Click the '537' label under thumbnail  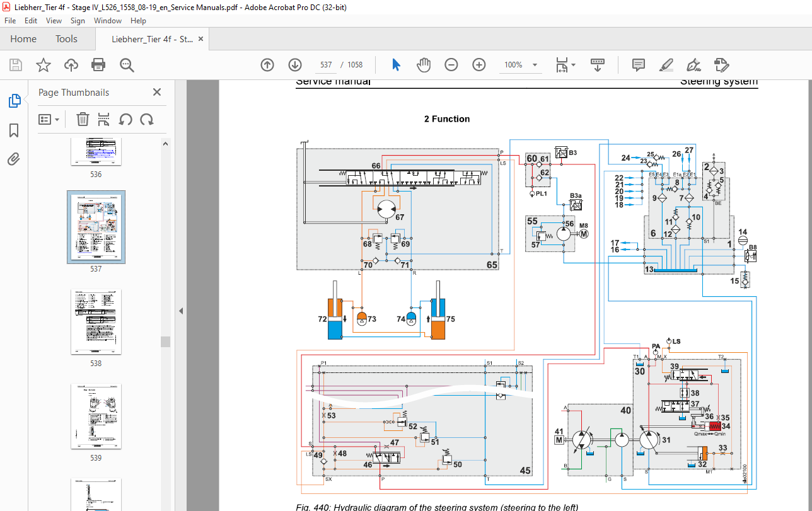pos(96,269)
